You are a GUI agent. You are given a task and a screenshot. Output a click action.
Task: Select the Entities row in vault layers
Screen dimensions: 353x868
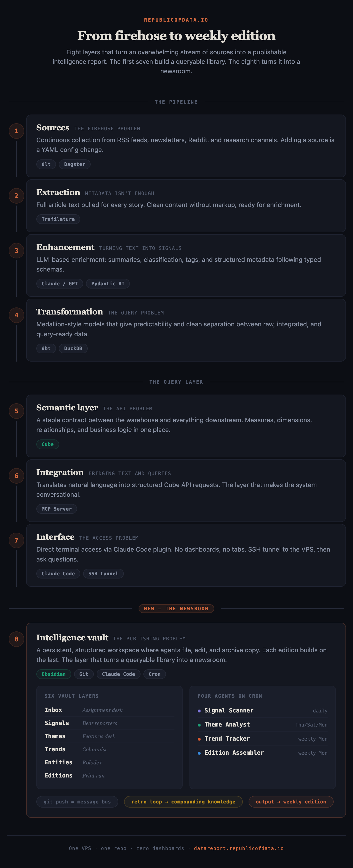pyautogui.click(x=109, y=762)
